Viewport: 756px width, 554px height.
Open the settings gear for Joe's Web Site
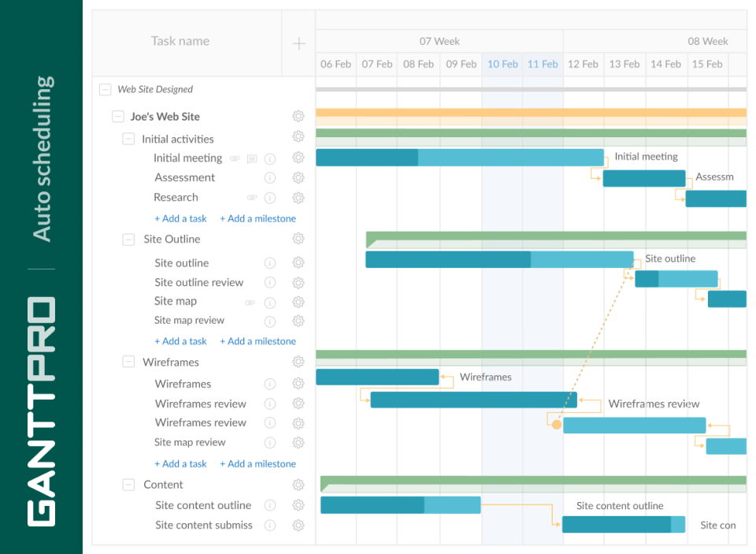pos(298,116)
